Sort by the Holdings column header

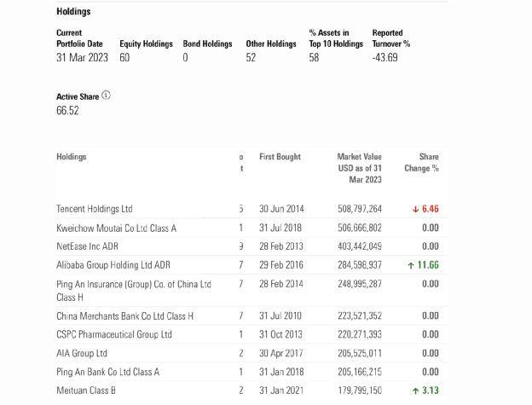72,157
